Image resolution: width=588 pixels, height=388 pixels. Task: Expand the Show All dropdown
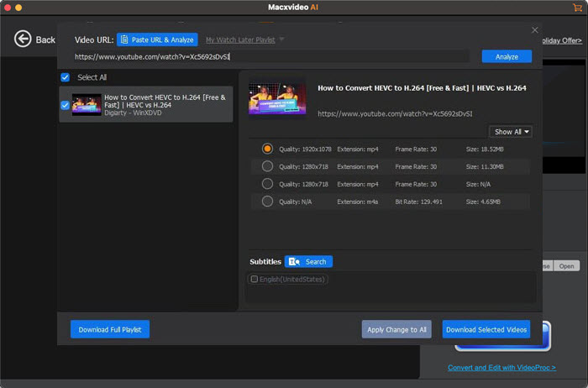coord(510,132)
